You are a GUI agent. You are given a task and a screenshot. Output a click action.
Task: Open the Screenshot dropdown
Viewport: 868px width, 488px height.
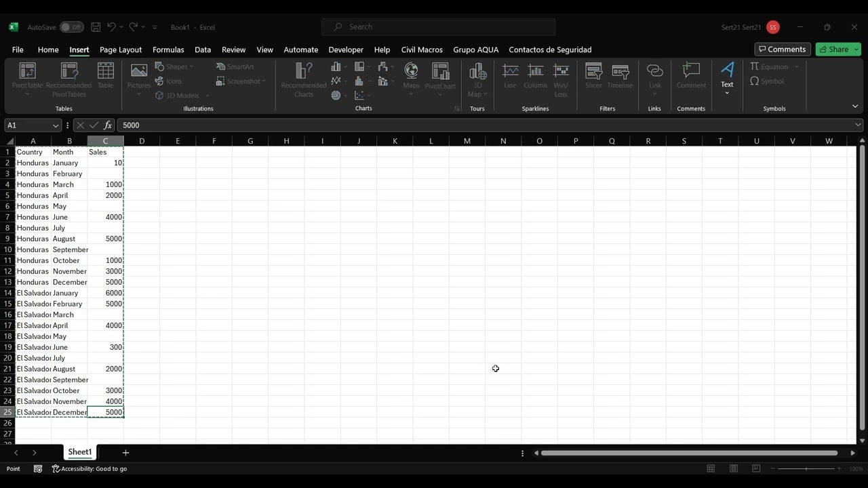point(264,81)
